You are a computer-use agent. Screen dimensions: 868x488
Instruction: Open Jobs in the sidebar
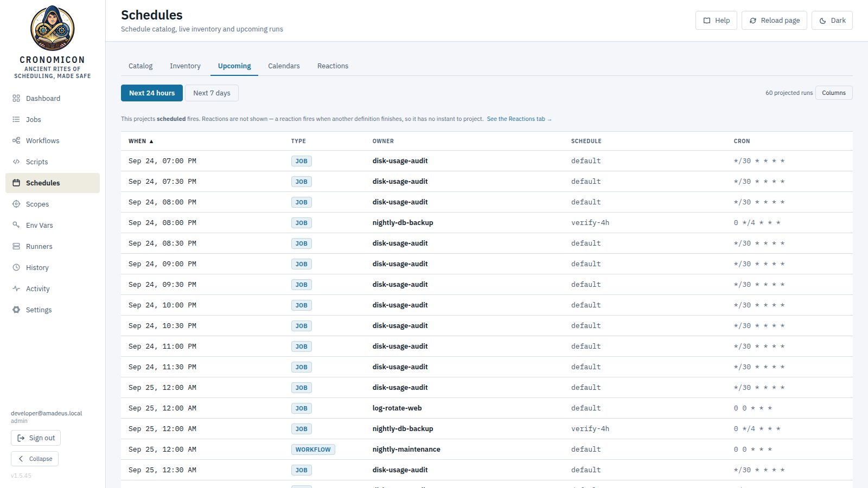pyautogui.click(x=53, y=119)
